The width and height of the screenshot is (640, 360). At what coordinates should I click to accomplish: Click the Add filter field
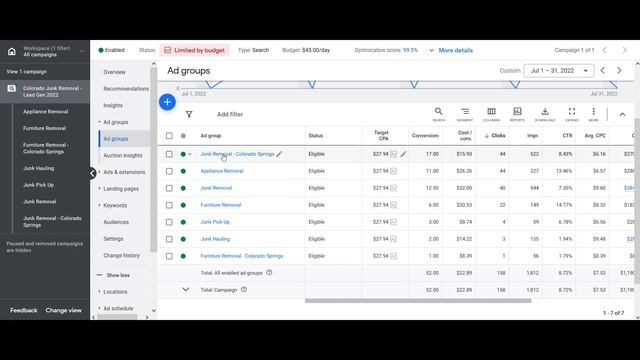[230, 114]
